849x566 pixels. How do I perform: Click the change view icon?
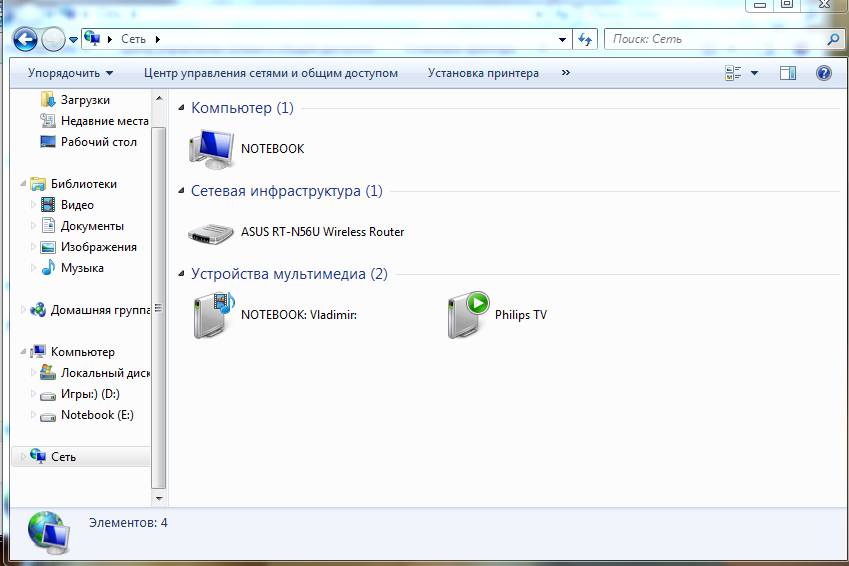coord(733,73)
